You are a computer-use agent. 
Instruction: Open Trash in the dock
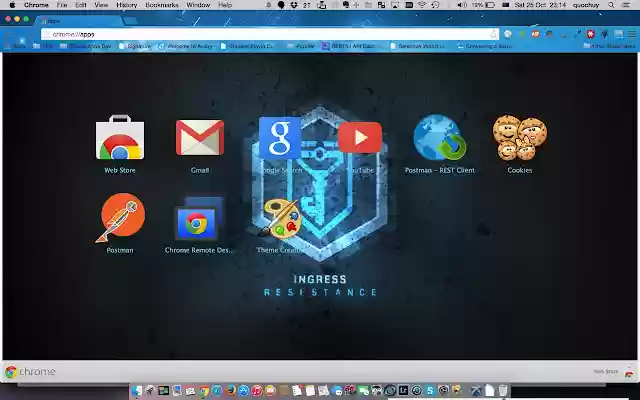pyautogui.click(x=503, y=391)
